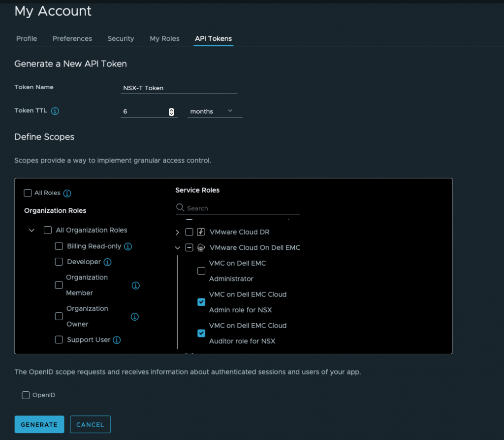
Task: Enable the OpenID checkbox
Action: pos(26,395)
